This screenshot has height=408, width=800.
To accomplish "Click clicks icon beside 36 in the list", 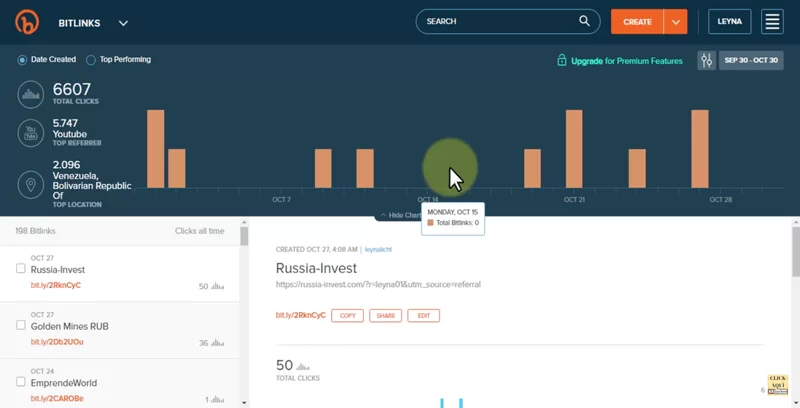I will coord(218,343).
